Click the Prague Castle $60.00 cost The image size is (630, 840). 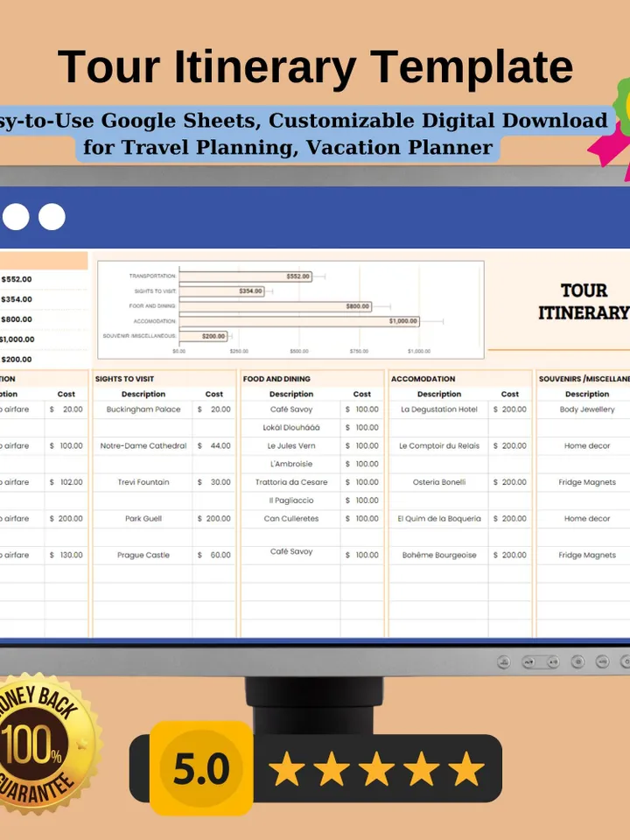[x=214, y=555]
